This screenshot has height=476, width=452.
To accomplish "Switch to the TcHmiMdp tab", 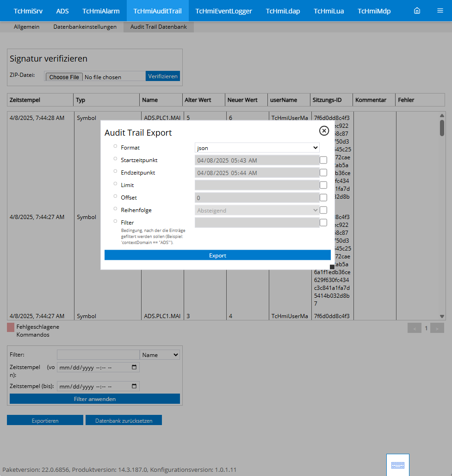I will pyautogui.click(x=374, y=11).
